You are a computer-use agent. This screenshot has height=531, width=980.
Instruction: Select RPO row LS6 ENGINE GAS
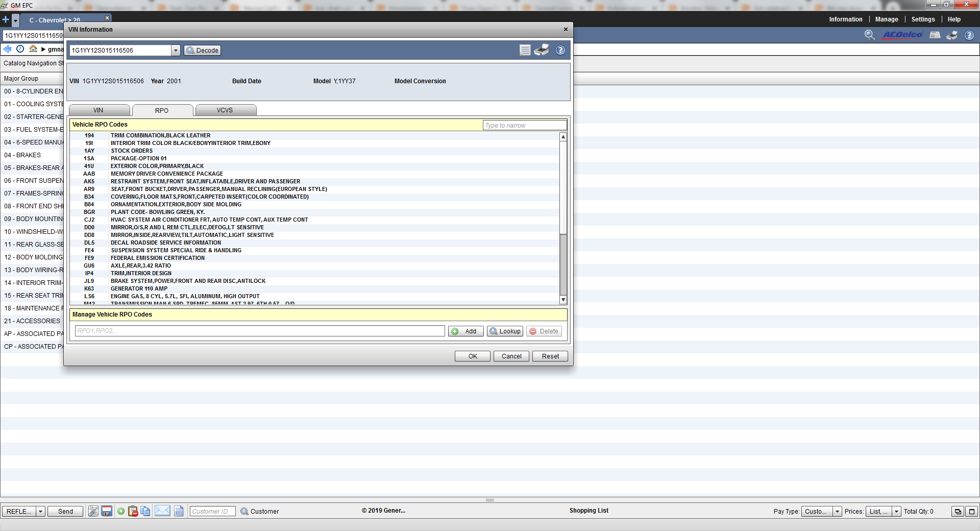click(314, 296)
